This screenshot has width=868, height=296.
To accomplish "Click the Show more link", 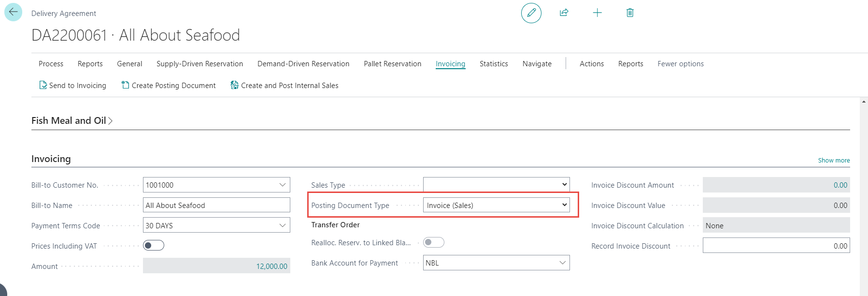I will pos(834,161).
